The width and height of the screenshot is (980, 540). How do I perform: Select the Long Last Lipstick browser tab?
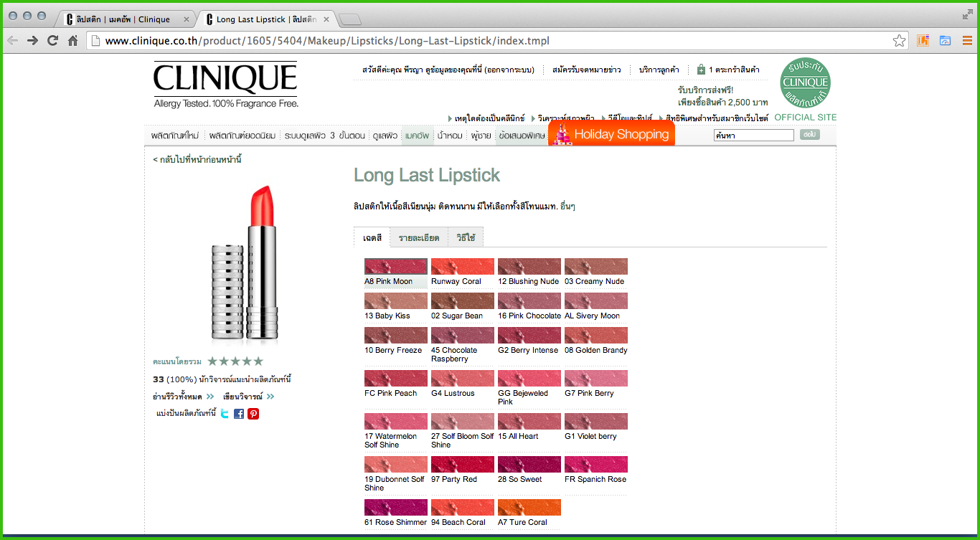265,19
